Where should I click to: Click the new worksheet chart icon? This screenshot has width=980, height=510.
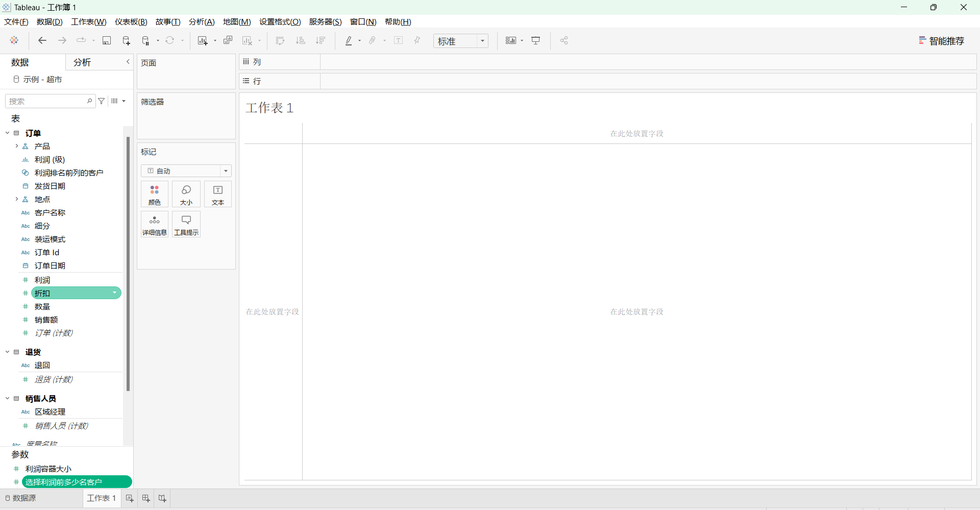(203, 40)
